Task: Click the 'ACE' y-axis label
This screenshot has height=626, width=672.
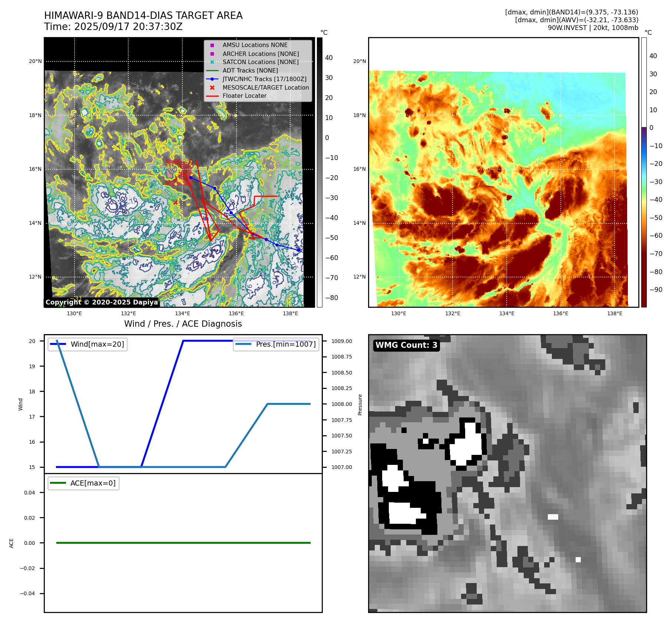Action: pyautogui.click(x=11, y=543)
